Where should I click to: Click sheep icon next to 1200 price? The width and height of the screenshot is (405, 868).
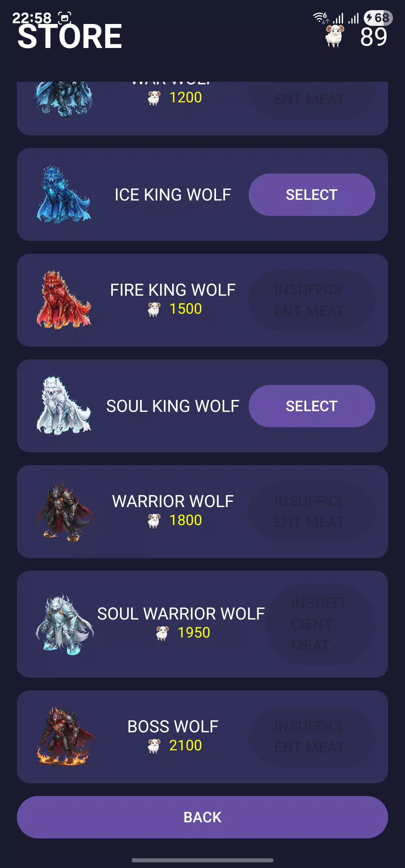pos(154,98)
